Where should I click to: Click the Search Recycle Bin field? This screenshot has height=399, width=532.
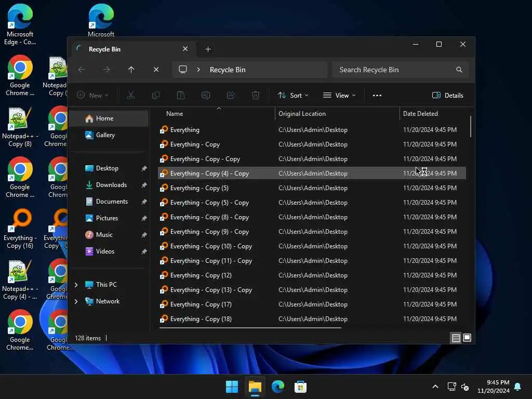pos(401,70)
